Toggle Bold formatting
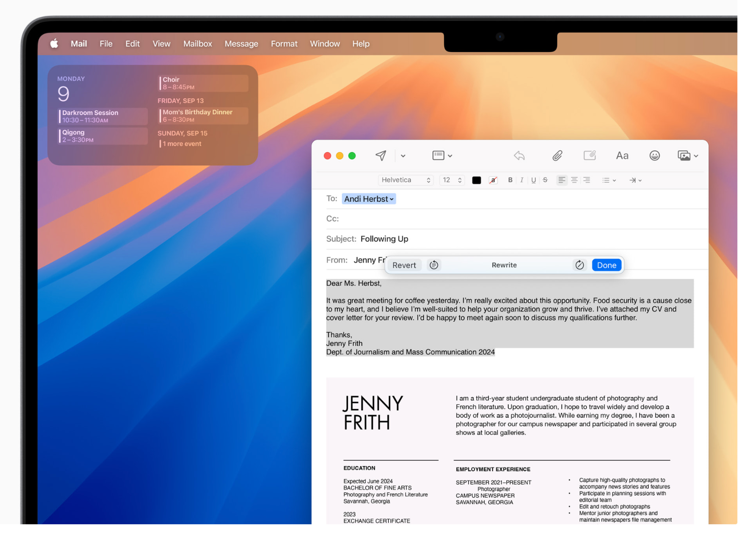 pyautogui.click(x=510, y=180)
